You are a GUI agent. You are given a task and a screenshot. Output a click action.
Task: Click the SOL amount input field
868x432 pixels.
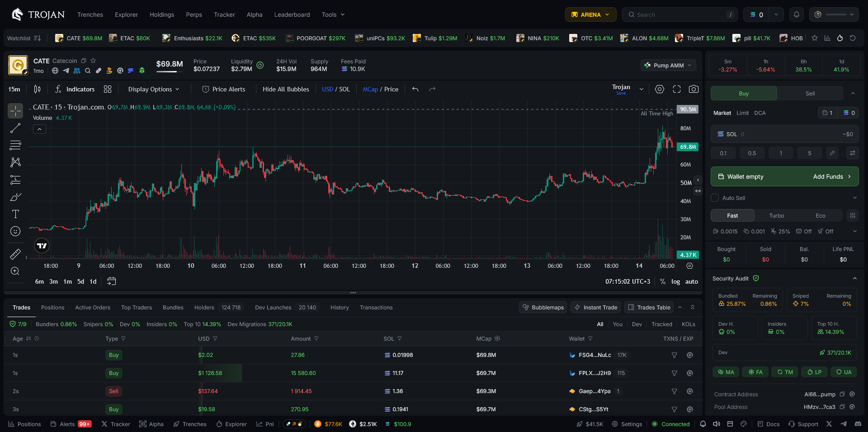[x=784, y=134]
